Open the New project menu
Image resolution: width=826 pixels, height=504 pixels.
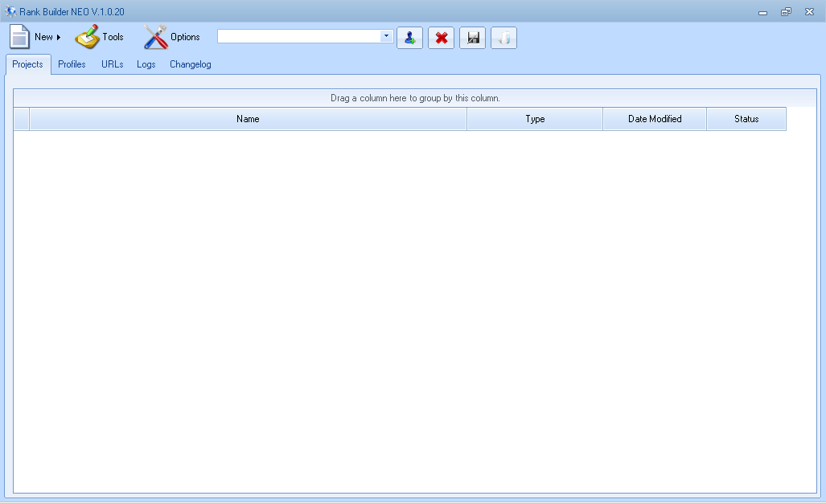(x=41, y=37)
